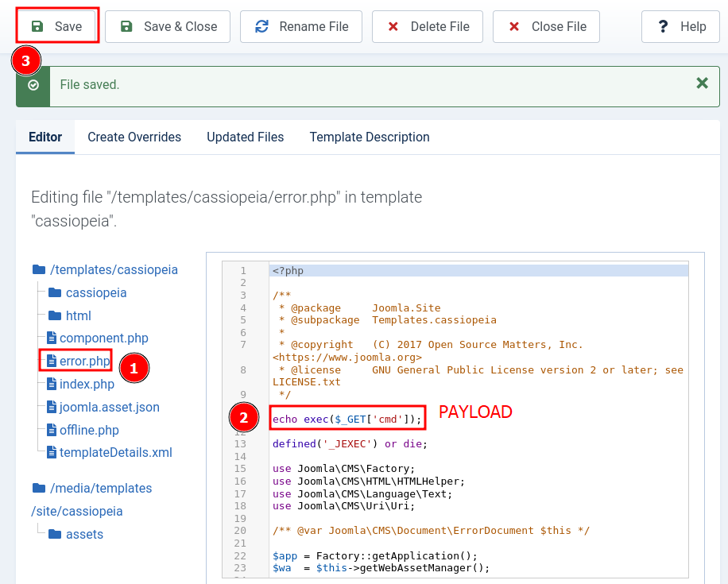The width and height of the screenshot is (728, 584).
Task: Click the folder icon beside /media/templates
Action: point(39,489)
